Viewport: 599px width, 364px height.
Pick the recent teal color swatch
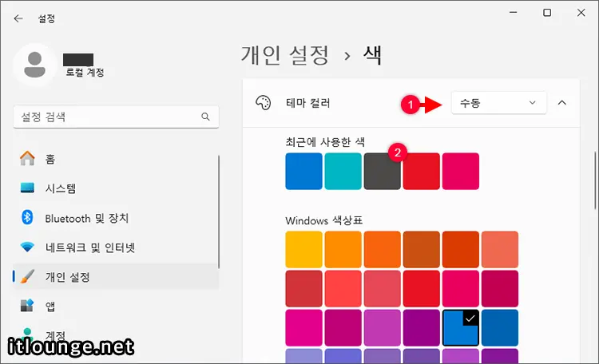pyautogui.click(x=343, y=171)
